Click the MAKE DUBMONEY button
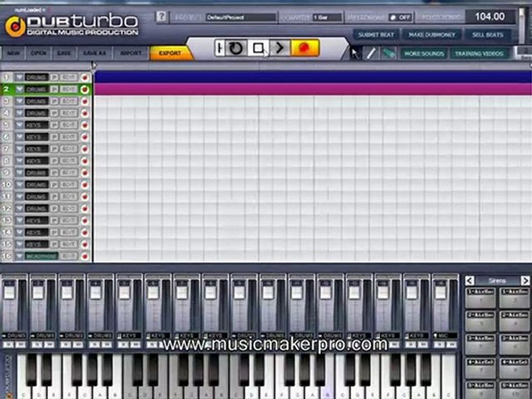532x399 pixels. (x=432, y=35)
